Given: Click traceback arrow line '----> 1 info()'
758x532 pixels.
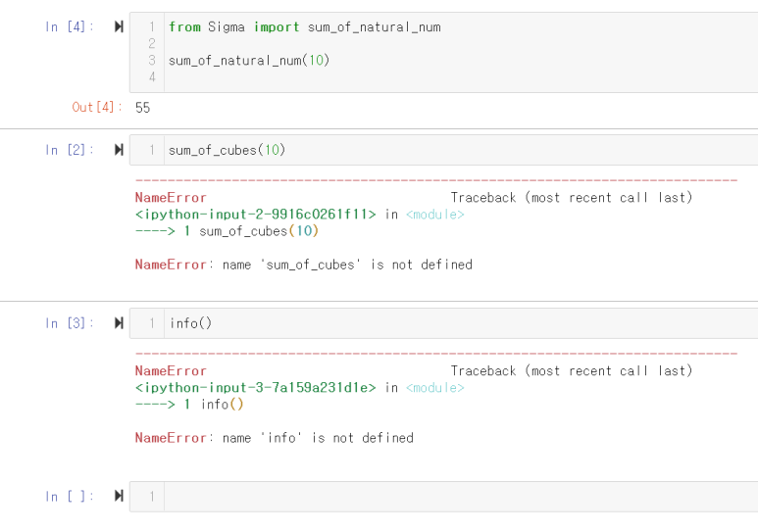Looking at the screenshot, I should (189, 404).
